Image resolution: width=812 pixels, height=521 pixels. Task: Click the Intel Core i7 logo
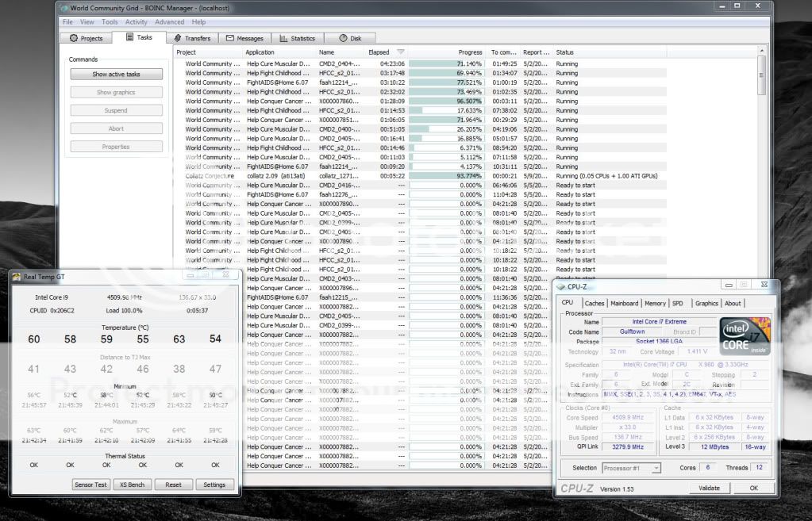point(743,335)
